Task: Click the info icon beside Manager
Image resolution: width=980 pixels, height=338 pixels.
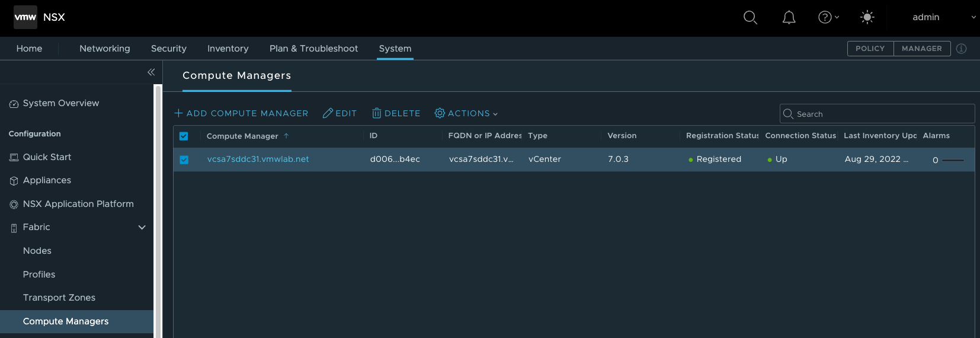Action: pyautogui.click(x=961, y=49)
